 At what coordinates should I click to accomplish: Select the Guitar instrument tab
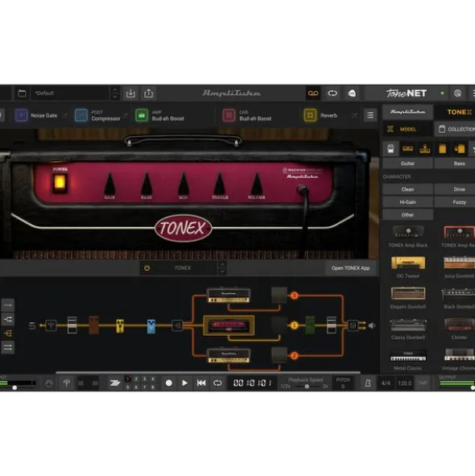[407, 163]
